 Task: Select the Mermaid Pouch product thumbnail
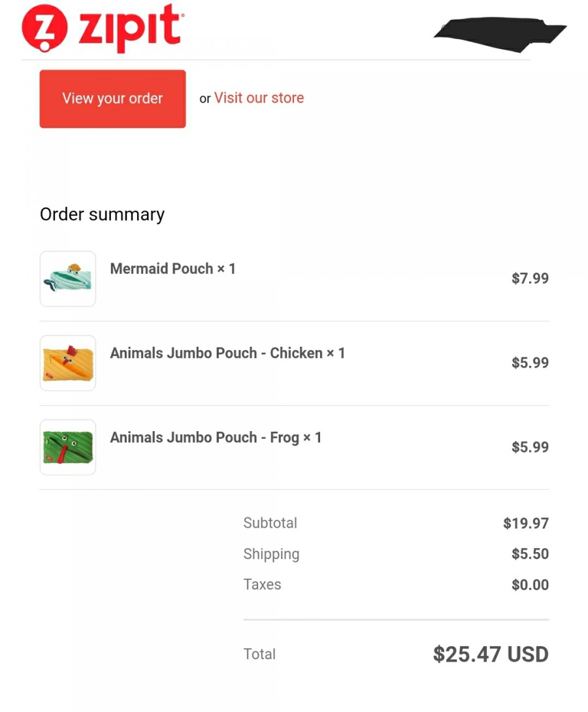68,278
